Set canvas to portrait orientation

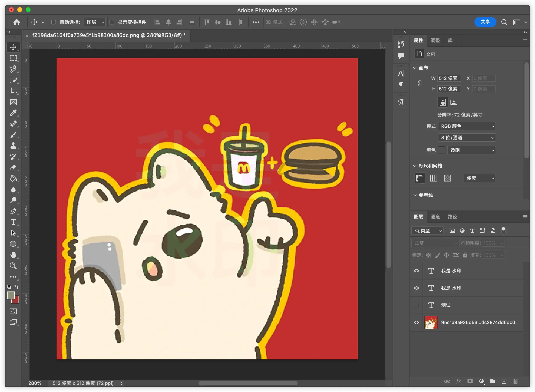pyautogui.click(x=443, y=102)
